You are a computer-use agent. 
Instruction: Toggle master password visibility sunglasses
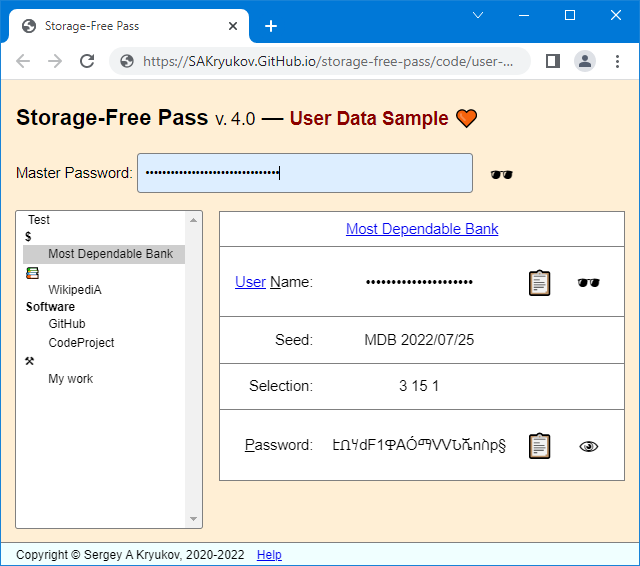tap(501, 175)
